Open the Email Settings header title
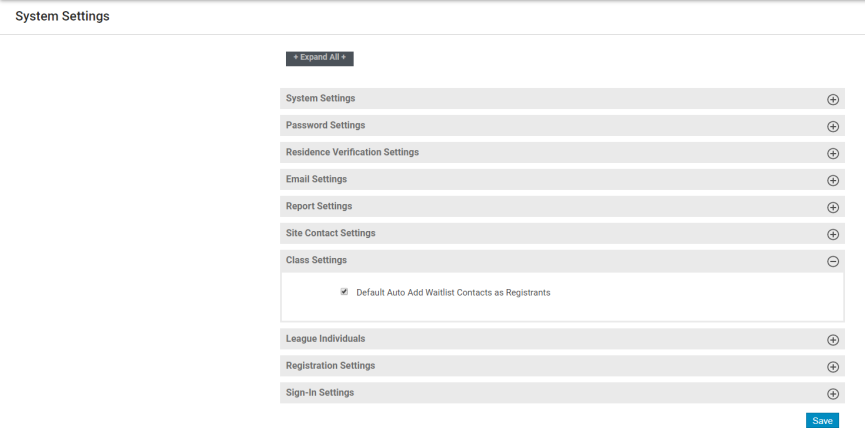The height and width of the screenshot is (445, 865). click(x=316, y=179)
